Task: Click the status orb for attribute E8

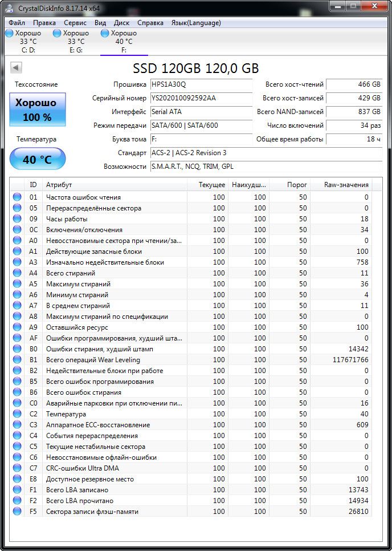Action: pyautogui.click(x=17, y=479)
